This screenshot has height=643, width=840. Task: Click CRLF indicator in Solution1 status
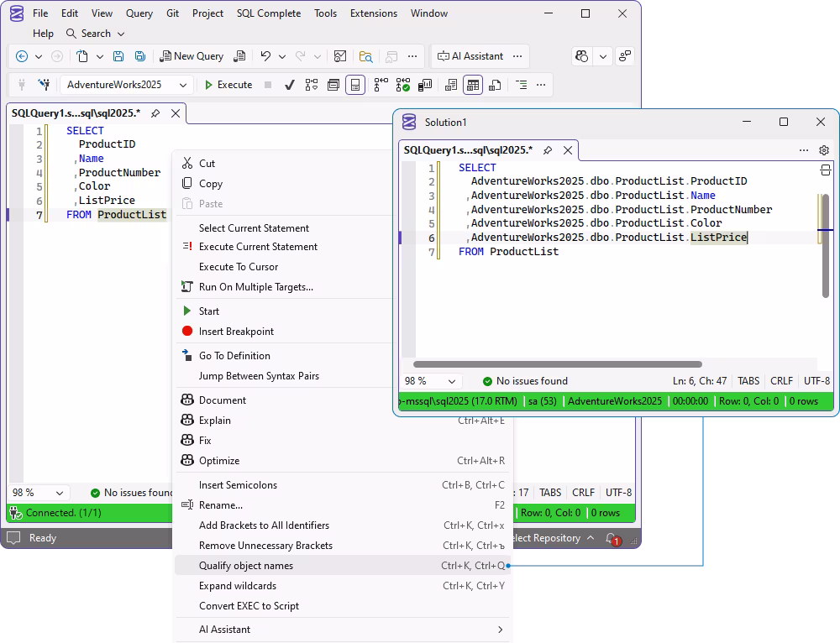pyautogui.click(x=781, y=381)
